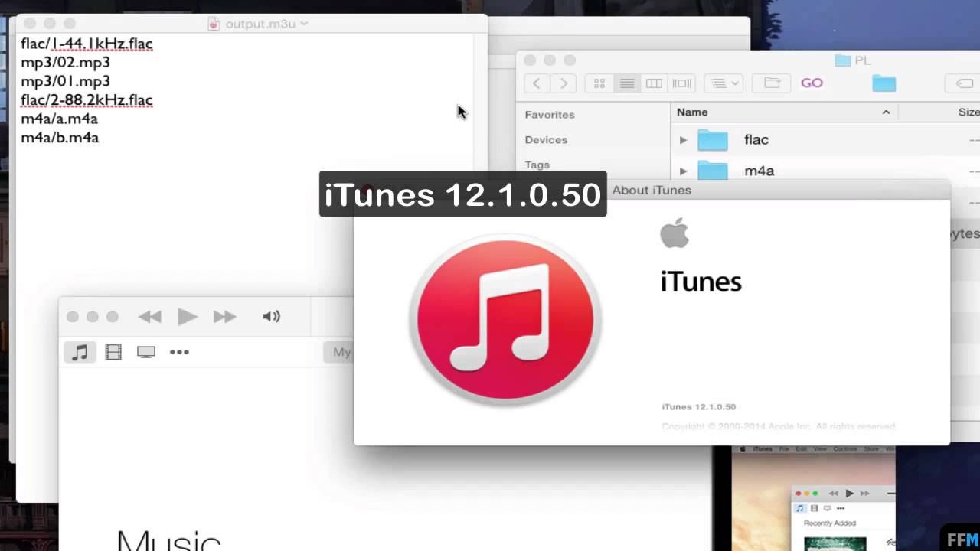Click the iTunes volume speaker icon
The image size is (980, 551).
click(271, 317)
